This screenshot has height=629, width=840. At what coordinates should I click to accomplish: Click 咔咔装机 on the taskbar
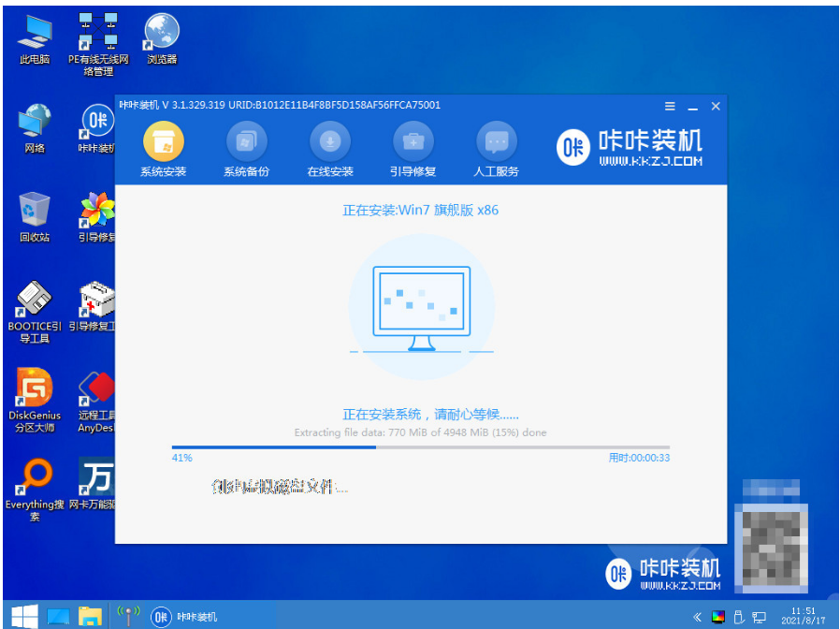187,617
